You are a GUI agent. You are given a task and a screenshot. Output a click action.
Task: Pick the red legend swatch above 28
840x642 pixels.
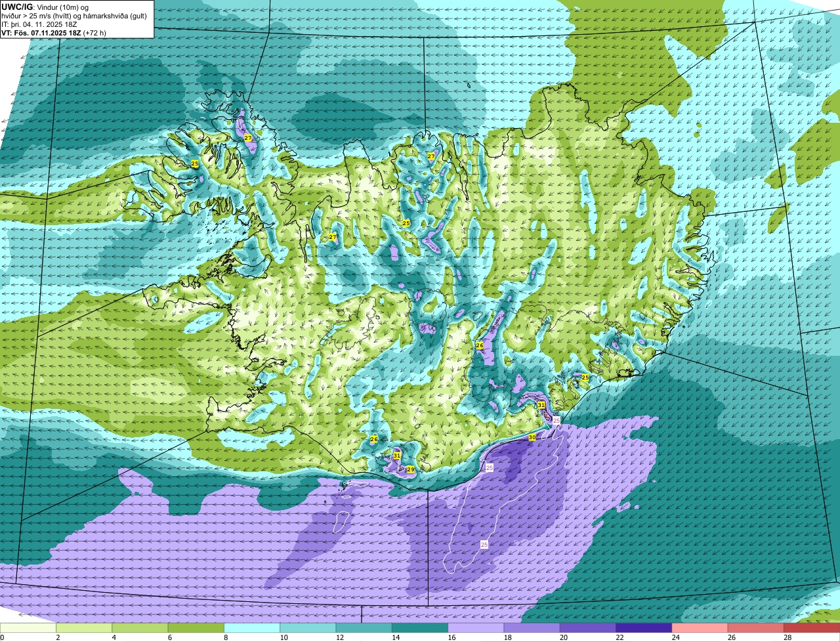point(812,628)
